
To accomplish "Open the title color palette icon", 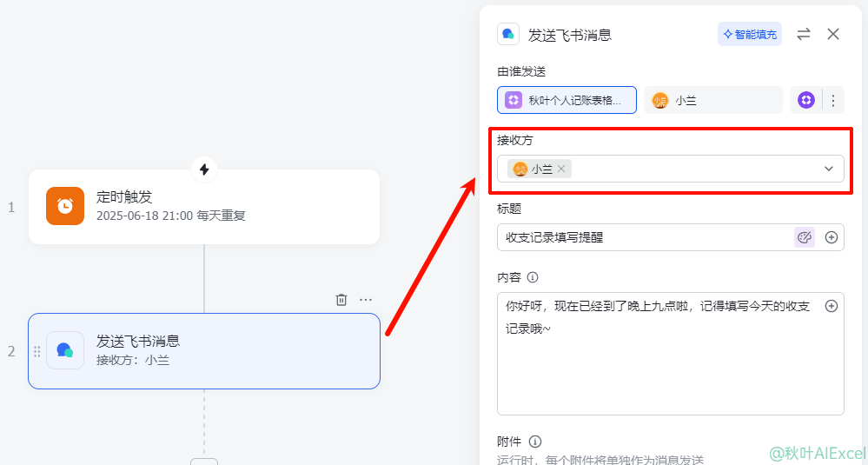I will (805, 237).
